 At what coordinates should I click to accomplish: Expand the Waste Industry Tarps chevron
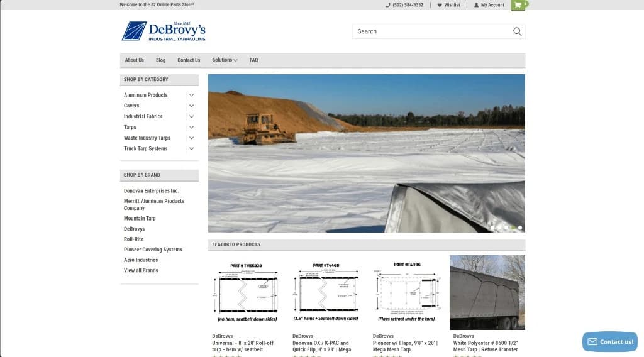(x=191, y=138)
